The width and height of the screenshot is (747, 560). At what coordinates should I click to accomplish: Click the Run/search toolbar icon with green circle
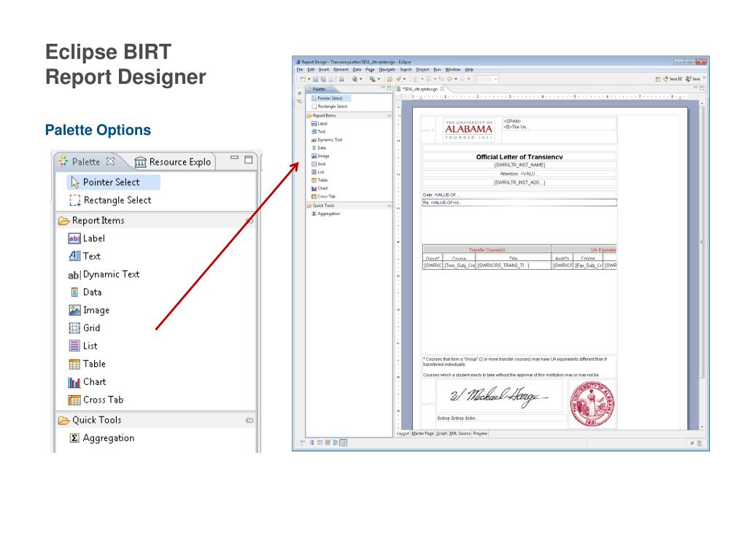coord(372,79)
